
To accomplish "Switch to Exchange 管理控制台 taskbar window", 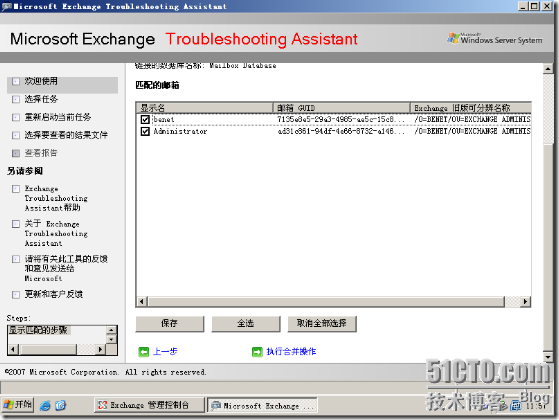I will click(x=149, y=405).
